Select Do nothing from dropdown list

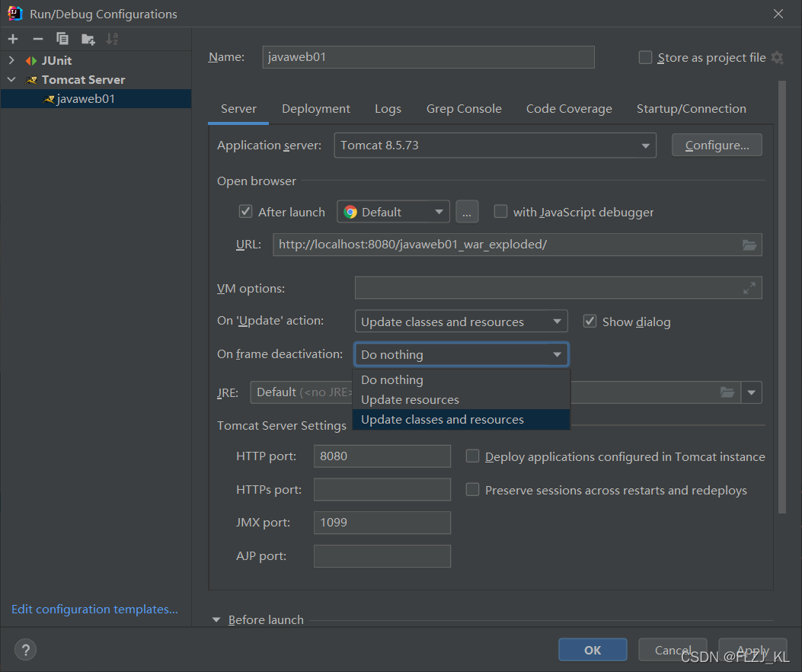[462, 379]
